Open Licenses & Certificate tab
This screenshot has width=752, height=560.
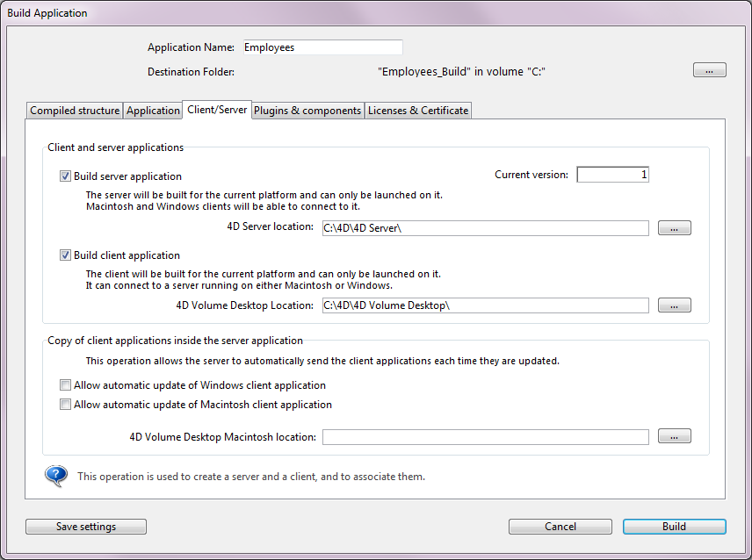click(418, 111)
